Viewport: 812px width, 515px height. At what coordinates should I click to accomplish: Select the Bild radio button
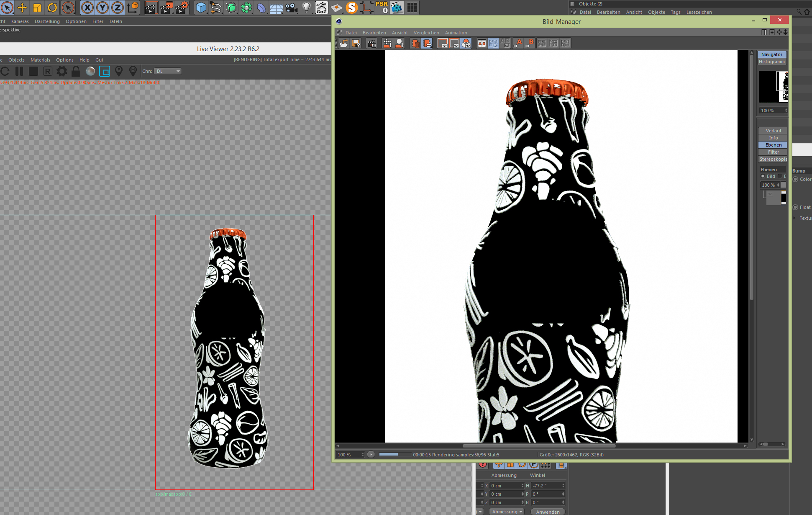(x=763, y=176)
